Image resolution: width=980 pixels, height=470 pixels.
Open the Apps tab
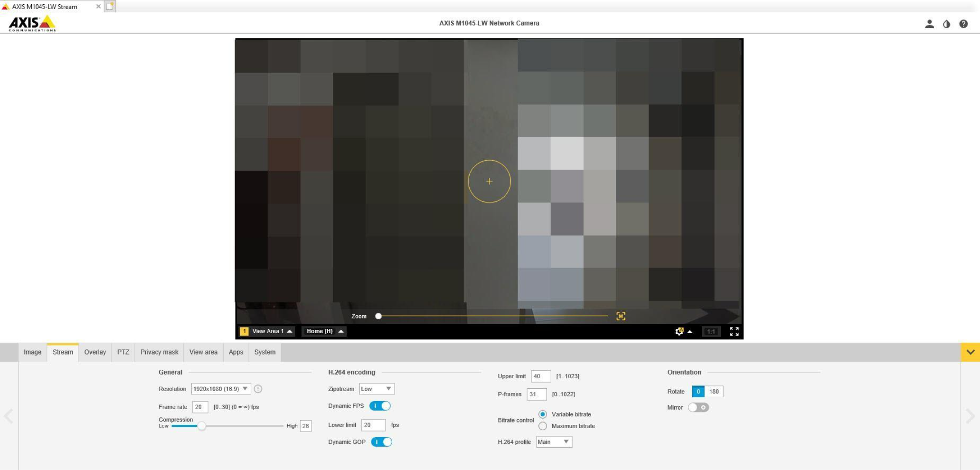236,352
